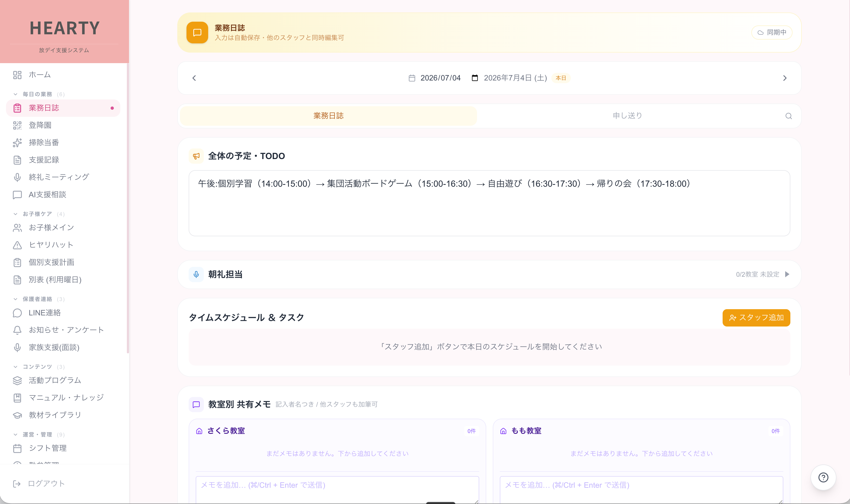The height and width of the screenshot is (504, 850).
Task: Click the 活動プログラム layers icon
Action: [x=17, y=381]
